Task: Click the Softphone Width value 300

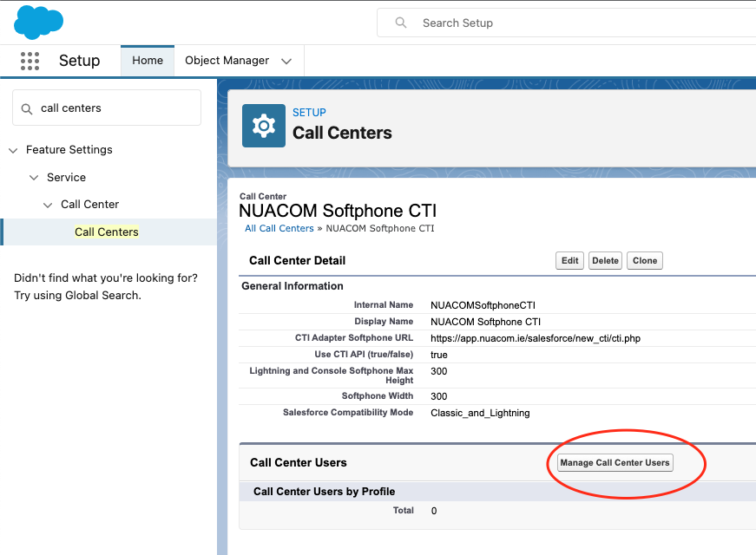Action: click(438, 396)
